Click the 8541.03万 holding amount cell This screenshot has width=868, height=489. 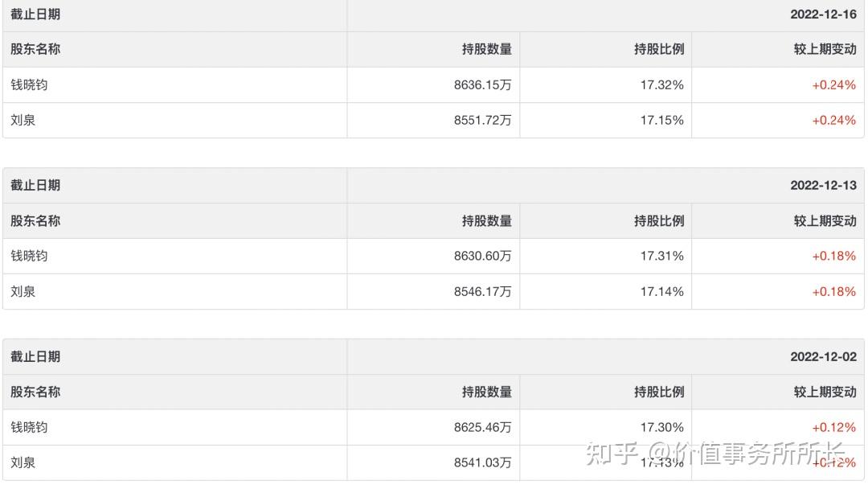click(x=482, y=462)
